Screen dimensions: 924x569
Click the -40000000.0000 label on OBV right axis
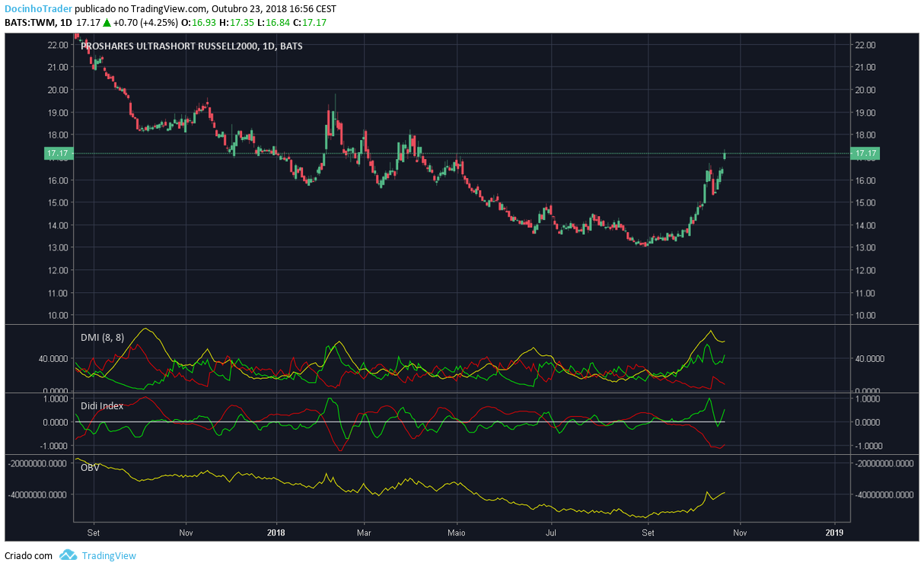[x=884, y=494]
